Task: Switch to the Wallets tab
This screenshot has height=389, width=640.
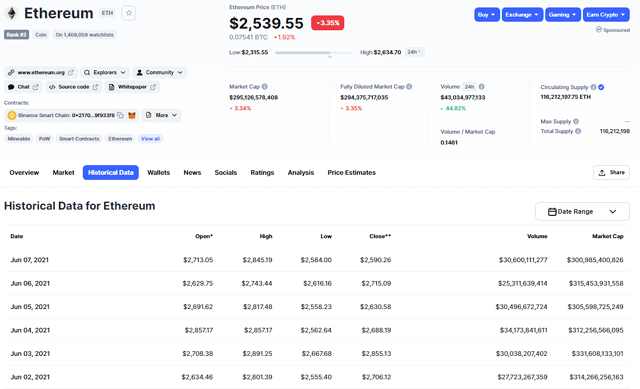Action: [x=158, y=173]
